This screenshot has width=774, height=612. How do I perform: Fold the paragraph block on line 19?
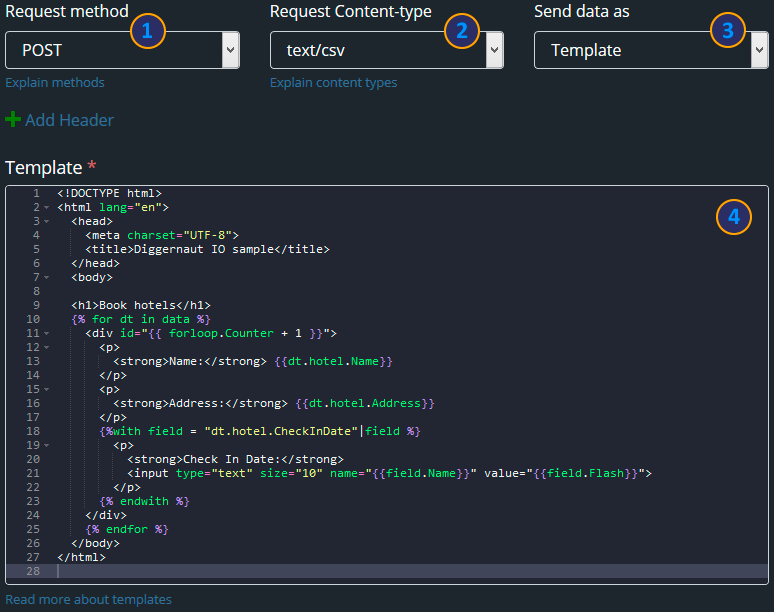[x=47, y=446]
